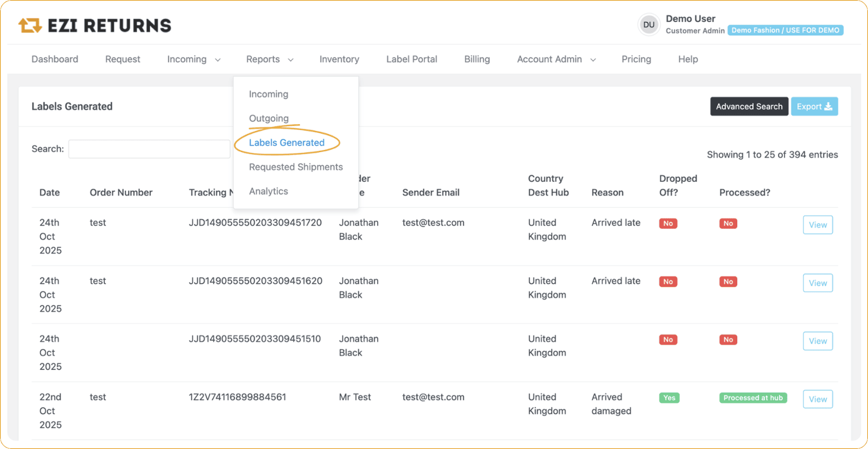Select Outgoing in the Reports menu
This screenshot has height=449, width=868.
269,118
